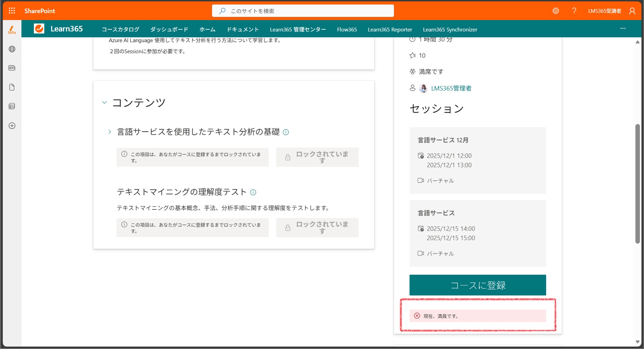Open Flow365 menu item
This screenshot has width=644, height=349.
[x=347, y=29]
